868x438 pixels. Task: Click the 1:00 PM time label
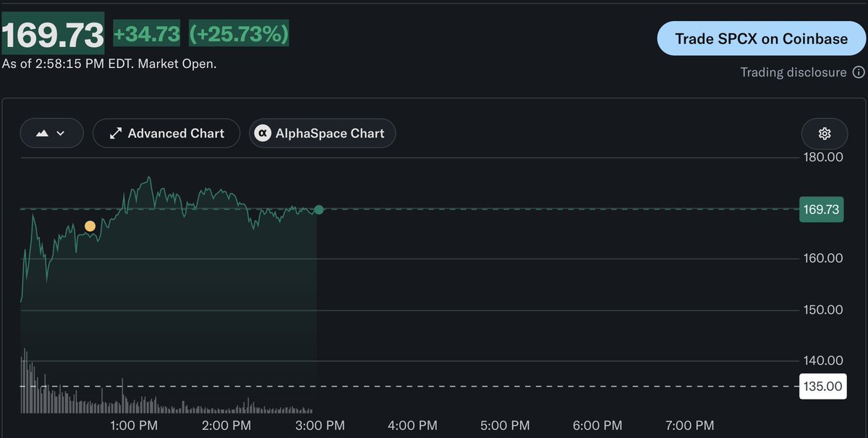click(x=134, y=425)
